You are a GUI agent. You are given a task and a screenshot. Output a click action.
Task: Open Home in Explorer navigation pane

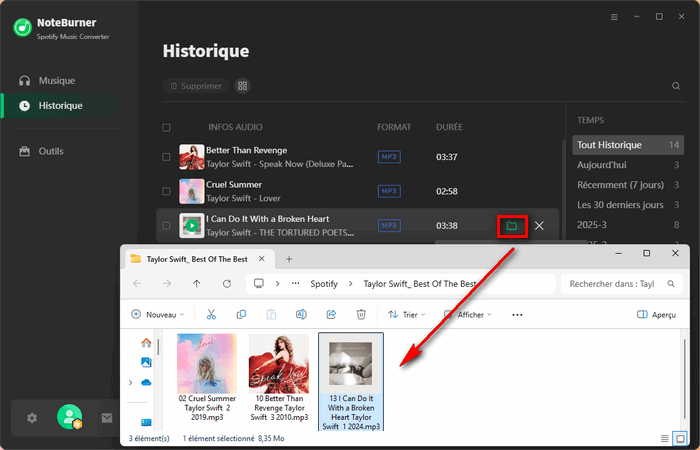[x=146, y=343]
